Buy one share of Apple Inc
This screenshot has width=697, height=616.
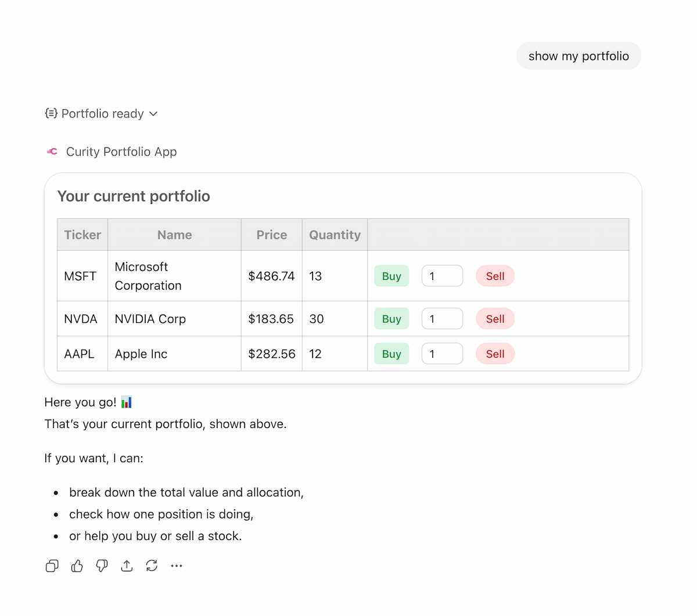coord(391,354)
